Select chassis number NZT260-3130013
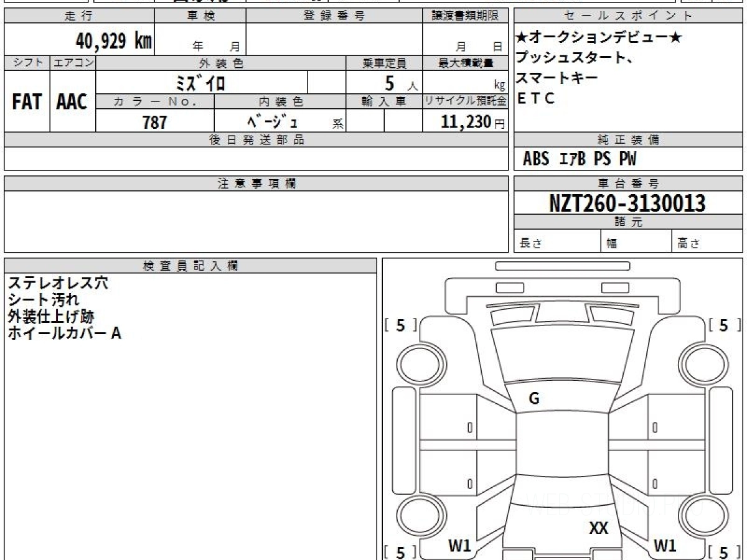The height and width of the screenshot is (560, 747). point(627,203)
